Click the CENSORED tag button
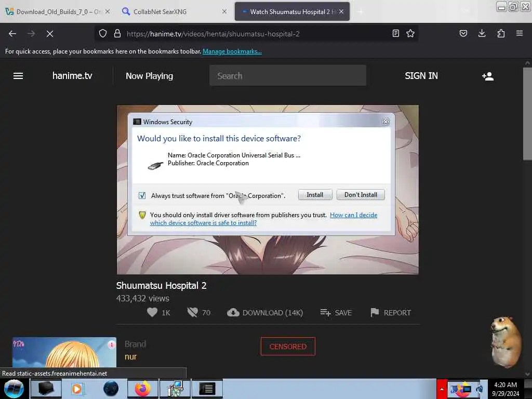 [x=288, y=347]
